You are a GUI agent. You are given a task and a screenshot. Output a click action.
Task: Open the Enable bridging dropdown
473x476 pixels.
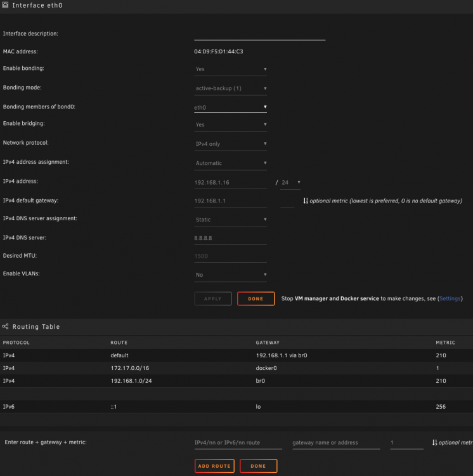coord(230,125)
